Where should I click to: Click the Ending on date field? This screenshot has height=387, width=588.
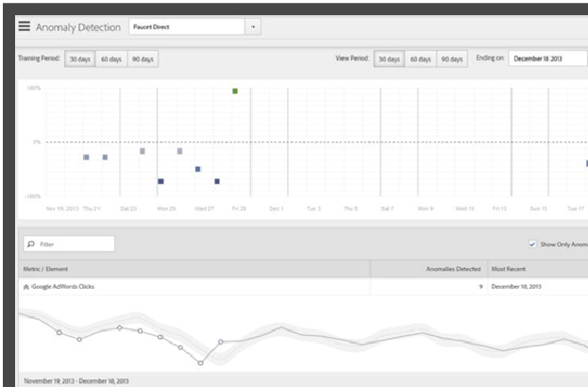547,59
